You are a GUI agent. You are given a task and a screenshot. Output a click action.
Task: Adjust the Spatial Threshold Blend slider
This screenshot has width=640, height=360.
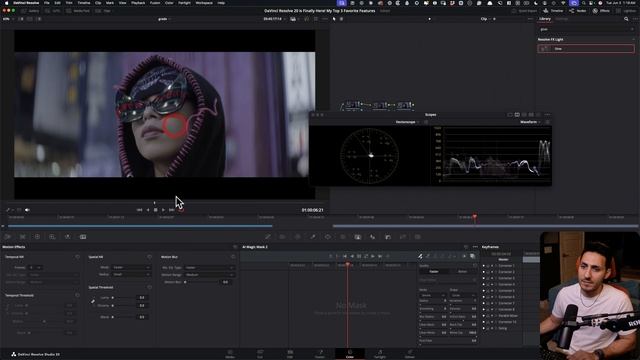pos(113,317)
